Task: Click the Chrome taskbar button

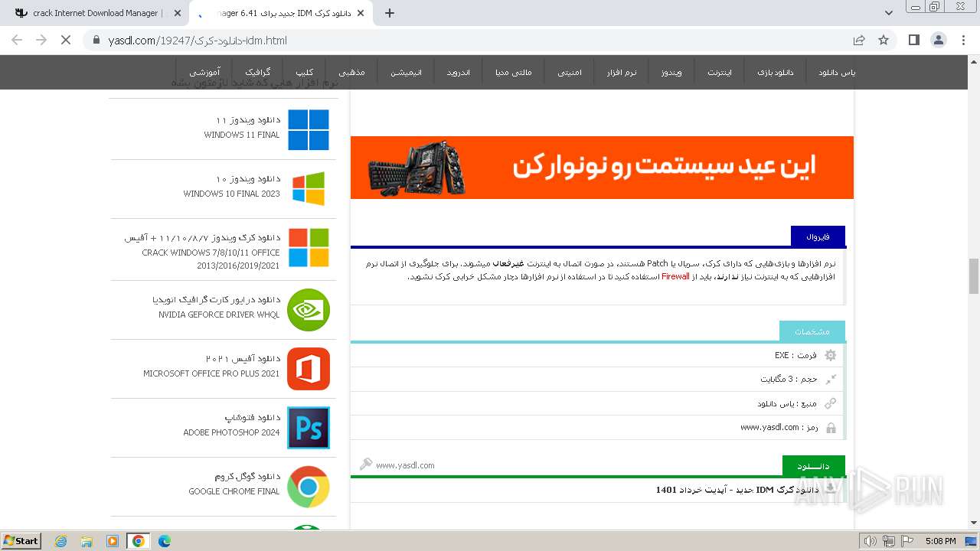Action: (139, 541)
